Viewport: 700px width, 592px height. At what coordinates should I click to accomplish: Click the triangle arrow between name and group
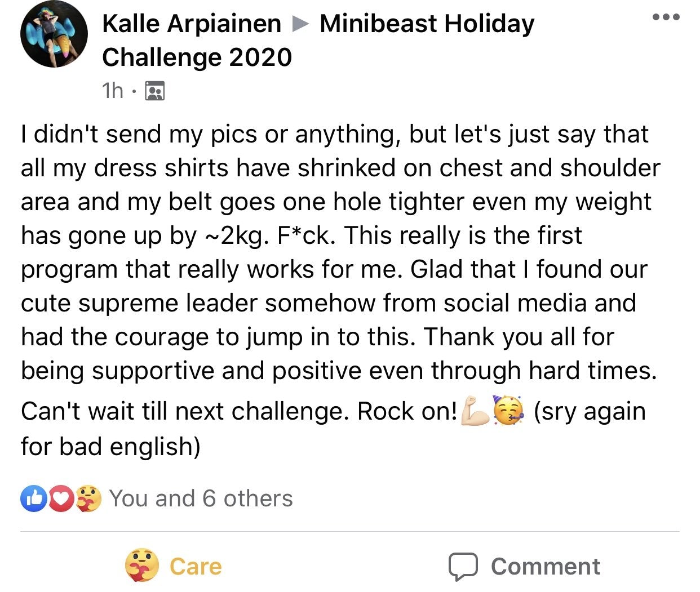pyautogui.click(x=301, y=24)
